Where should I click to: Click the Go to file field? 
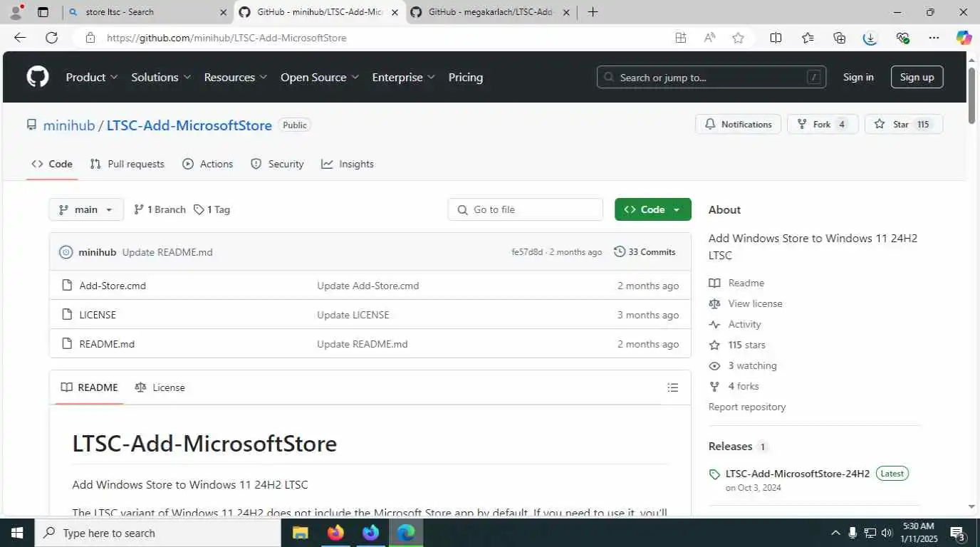(x=526, y=209)
